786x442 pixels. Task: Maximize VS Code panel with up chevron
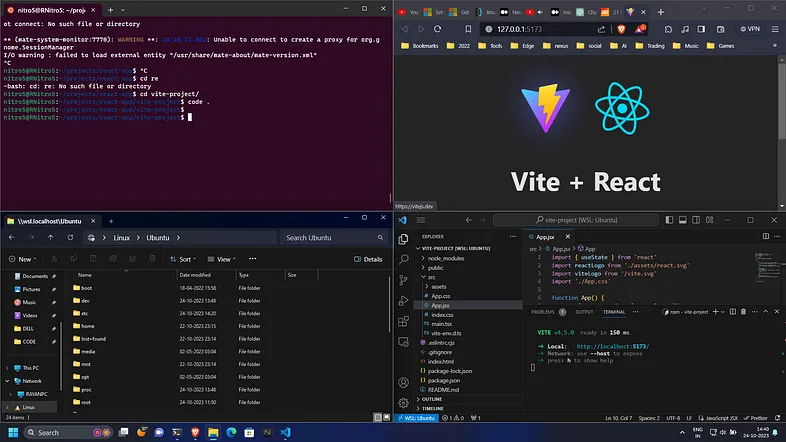[765, 312]
